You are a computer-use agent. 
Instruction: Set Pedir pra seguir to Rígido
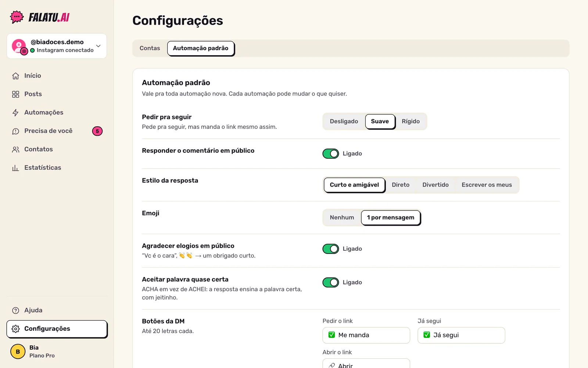[x=411, y=121]
